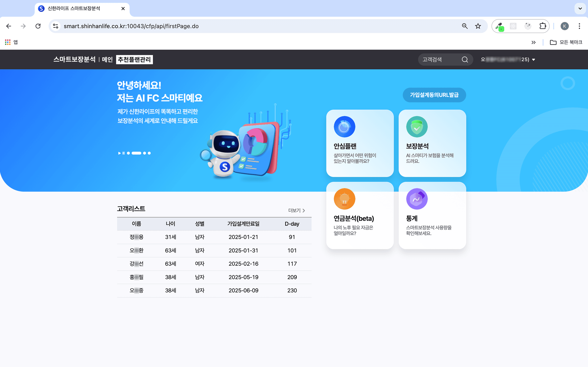Click the 가입설계동의URL발급 button
This screenshot has width=588, height=367.
434,95
